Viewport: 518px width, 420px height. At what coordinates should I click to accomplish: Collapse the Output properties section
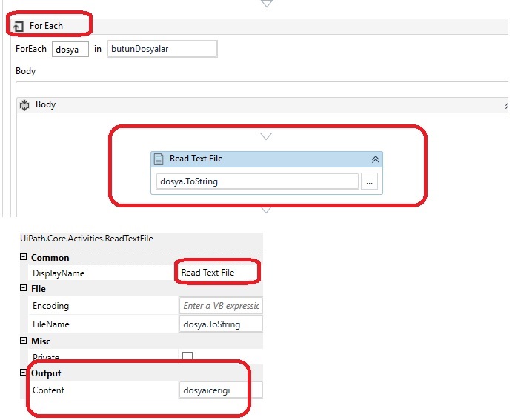pyautogui.click(x=24, y=373)
